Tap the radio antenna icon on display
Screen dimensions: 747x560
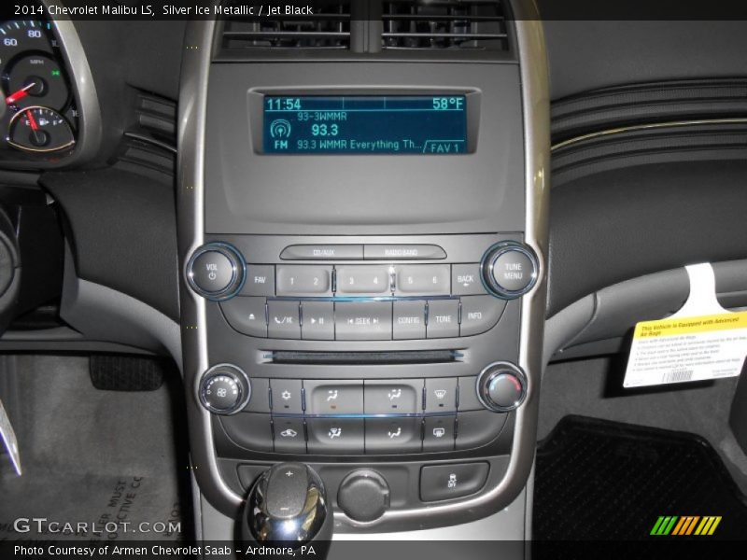280,129
